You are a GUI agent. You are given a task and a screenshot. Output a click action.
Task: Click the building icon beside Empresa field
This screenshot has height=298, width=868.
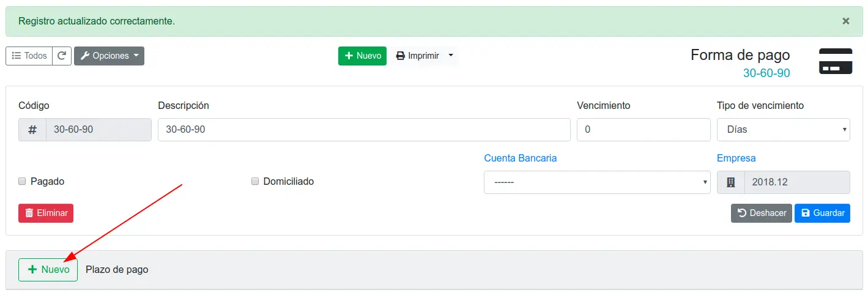(x=730, y=182)
